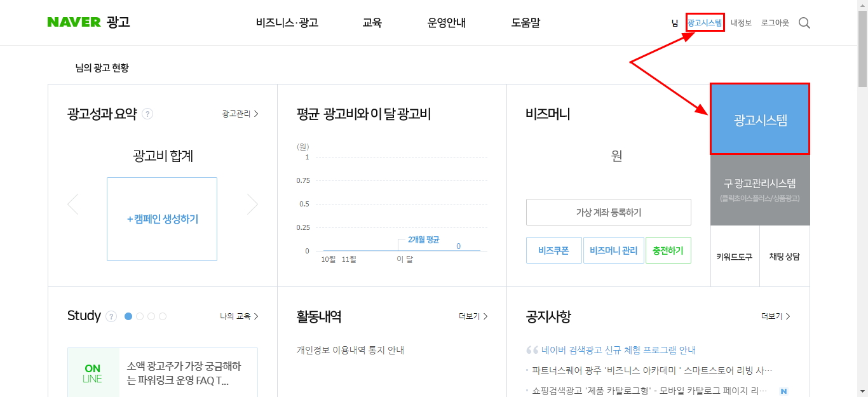
Task: Open the search magnifier icon in header
Action: 804,23
